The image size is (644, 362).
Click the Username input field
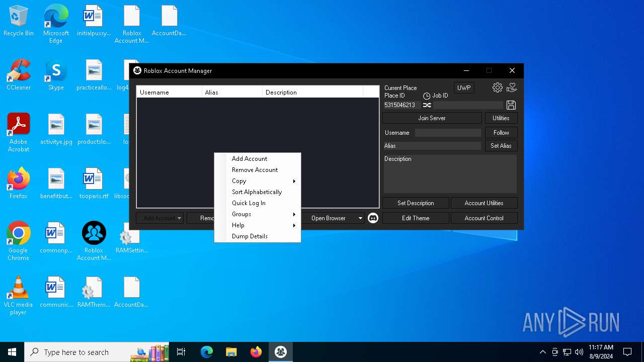[448, 133]
